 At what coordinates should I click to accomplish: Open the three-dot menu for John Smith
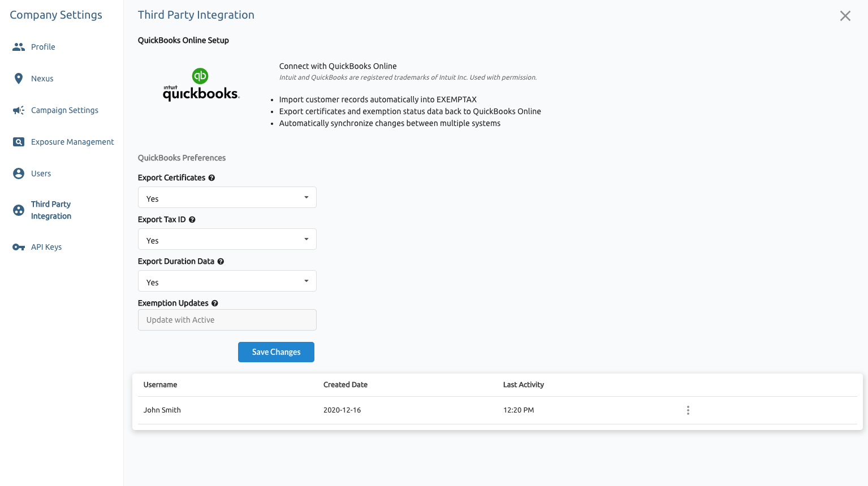pos(688,410)
